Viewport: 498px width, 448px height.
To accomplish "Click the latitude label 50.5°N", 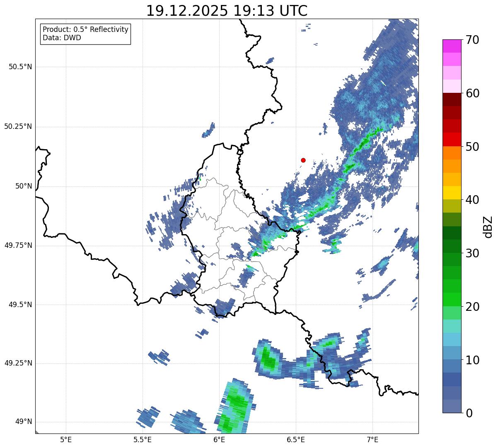I will click(x=20, y=67).
